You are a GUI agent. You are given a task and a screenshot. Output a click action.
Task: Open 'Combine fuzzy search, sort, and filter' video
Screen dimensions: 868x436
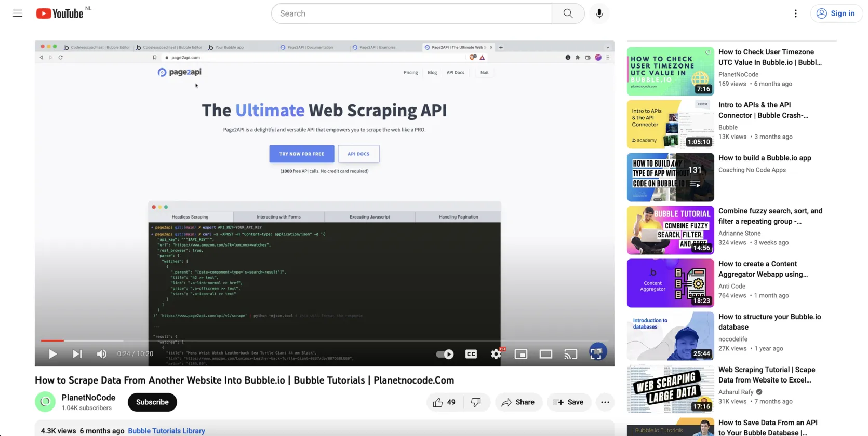click(x=770, y=216)
